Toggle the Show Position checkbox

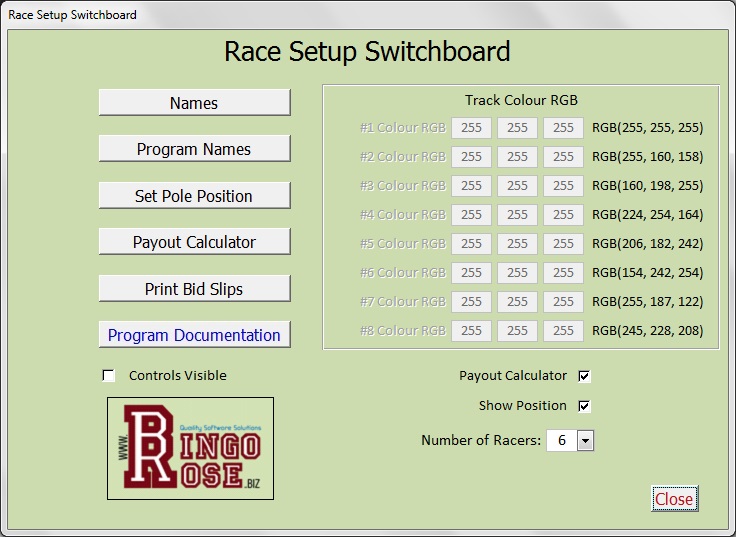click(x=585, y=406)
